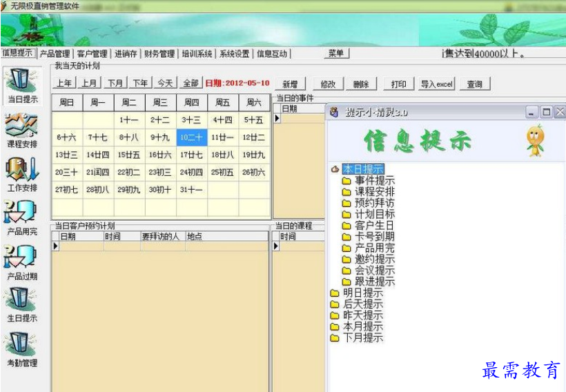Click the 打印 button
Image resolution: width=566 pixels, height=392 pixels.
point(398,84)
